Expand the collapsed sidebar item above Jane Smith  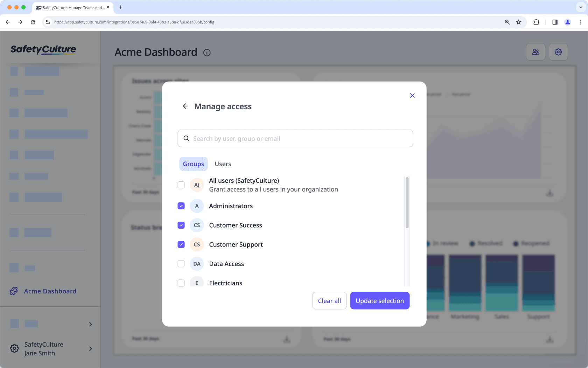point(90,324)
